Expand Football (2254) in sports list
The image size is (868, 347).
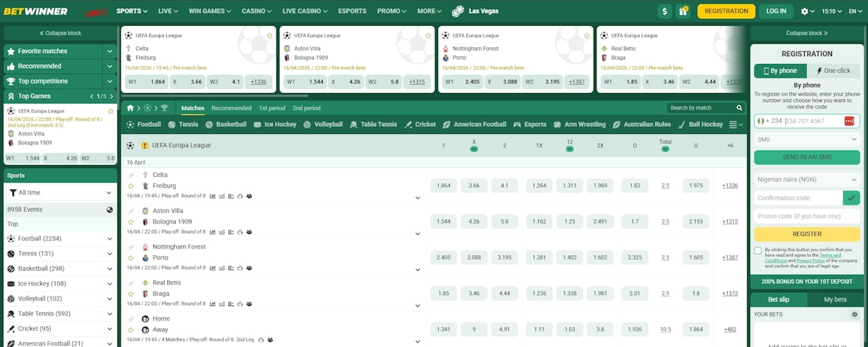point(110,239)
